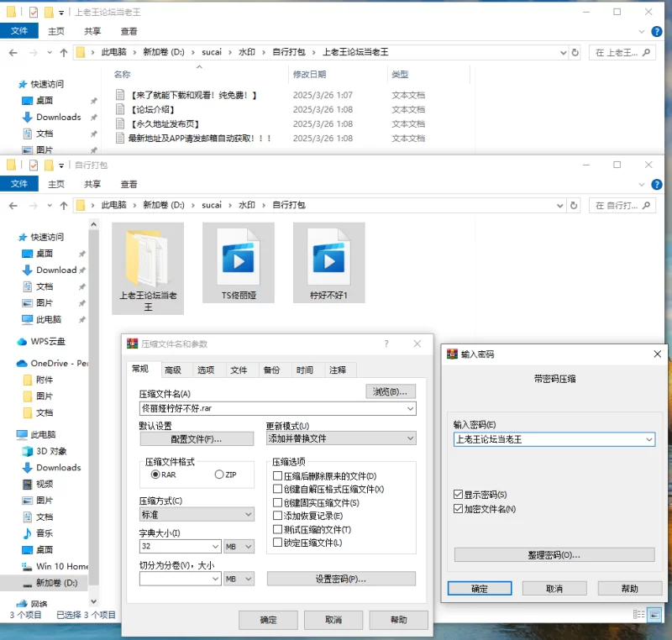Open the 输入密码 history dropdown
The height and width of the screenshot is (640, 672).
649,439
